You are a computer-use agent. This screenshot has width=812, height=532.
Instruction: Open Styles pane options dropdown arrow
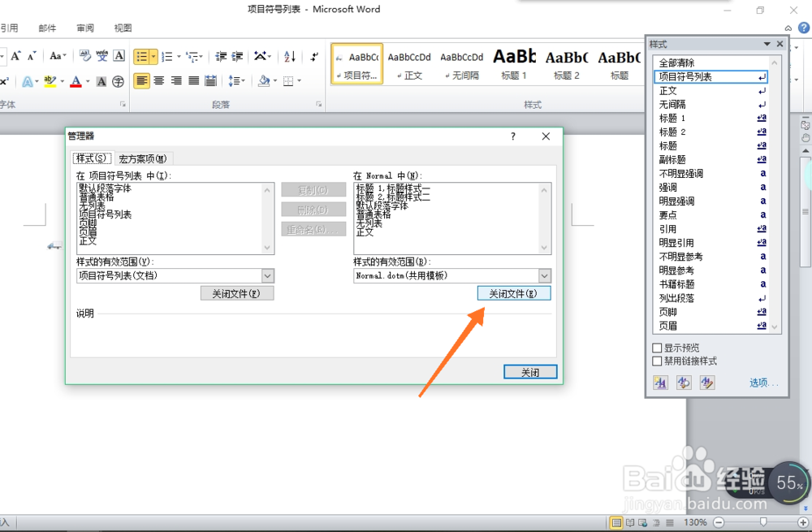pos(767,44)
